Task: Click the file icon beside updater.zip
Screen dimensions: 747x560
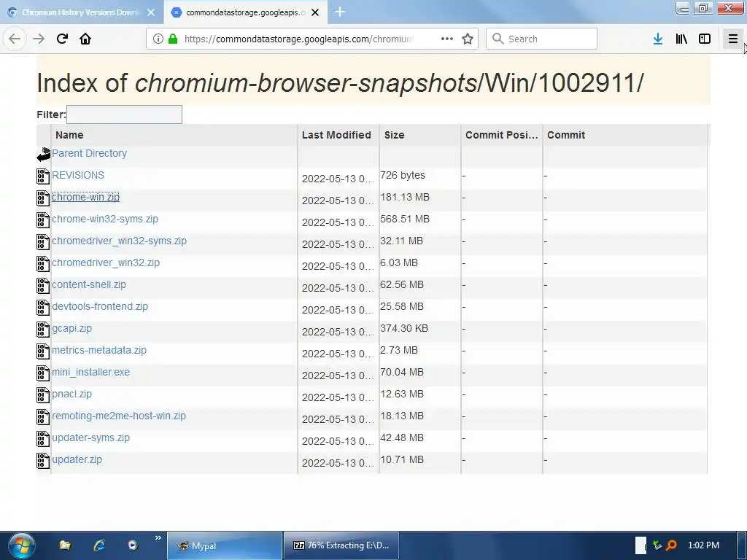Action: 43,461
